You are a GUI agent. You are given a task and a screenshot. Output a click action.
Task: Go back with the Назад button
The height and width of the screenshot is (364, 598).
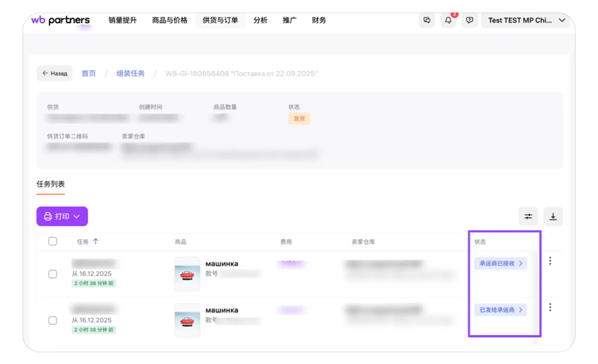(x=54, y=73)
